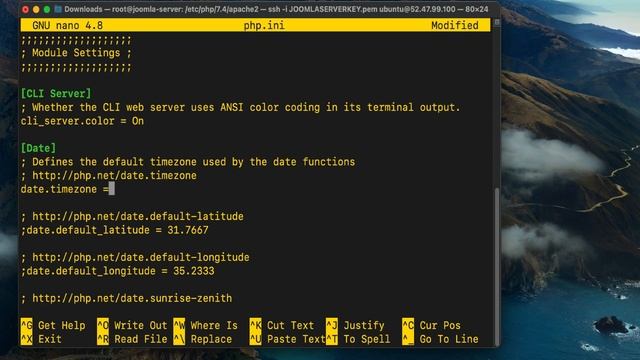The height and width of the screenshot is (360, 640).
Task: Click the '^T To Spell' shortcut
Action: coord(358,339)
